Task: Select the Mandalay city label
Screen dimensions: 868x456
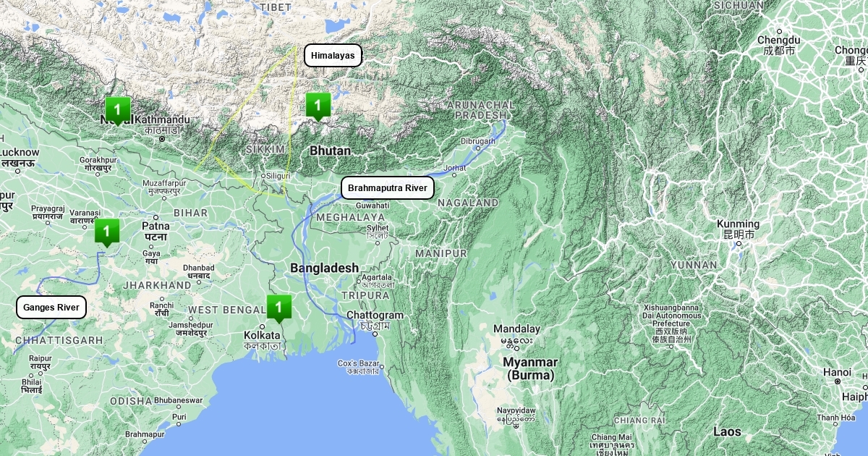Action: tap(516, 328)
